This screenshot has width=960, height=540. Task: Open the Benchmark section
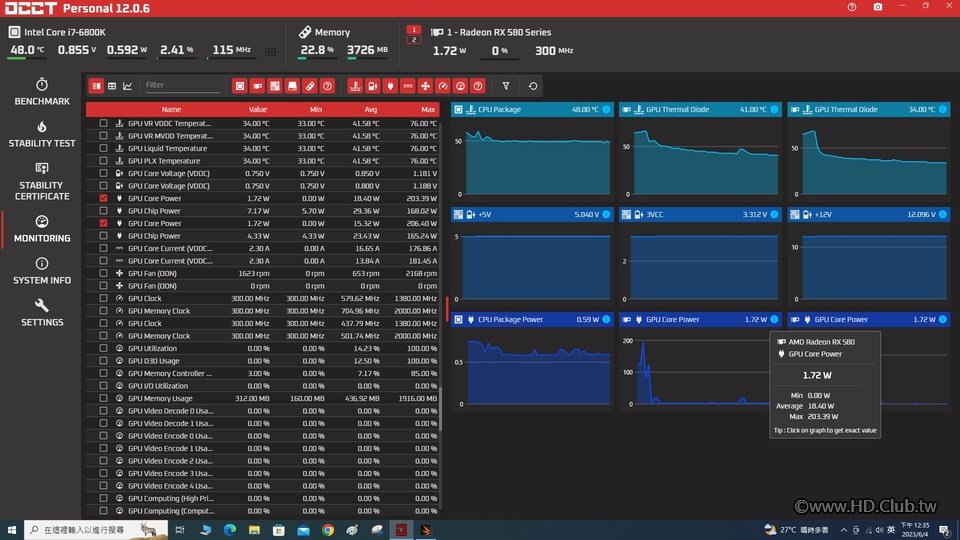[42, 92]
